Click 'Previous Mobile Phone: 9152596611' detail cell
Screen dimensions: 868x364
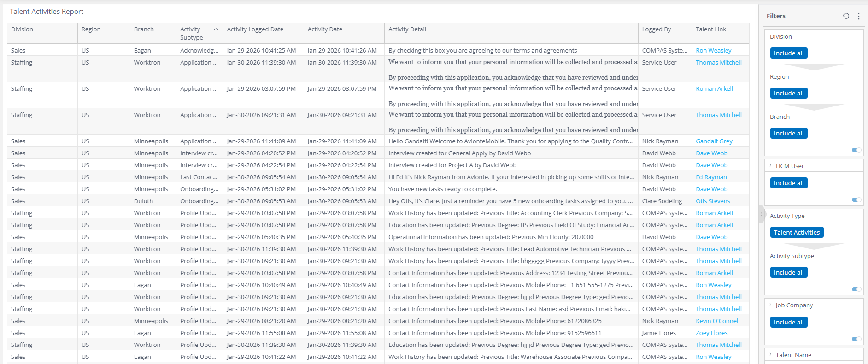[x=511, y=333]
